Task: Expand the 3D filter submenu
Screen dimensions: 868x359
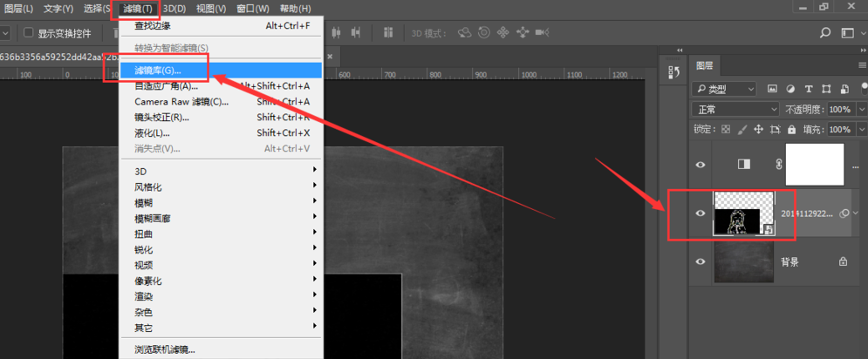Action: point(222,172)
